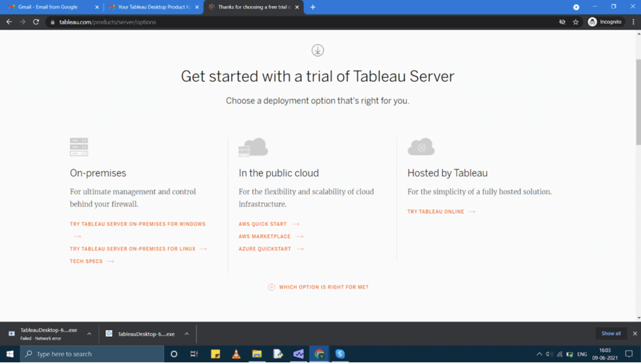This screenshot has width=641, height=364.
Task: Click the plus circle beside Which Option
Action: pyautogui.click(x=271, y=287)
